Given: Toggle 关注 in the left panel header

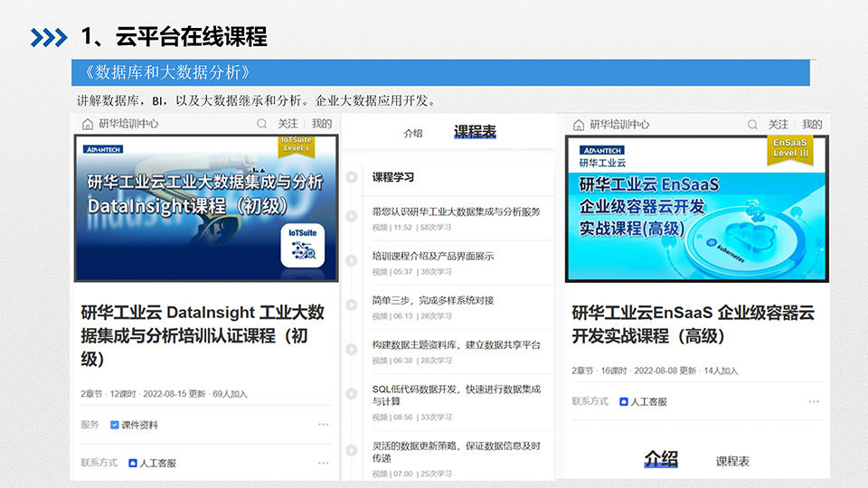Looking at the screenshot, I should point(288,125).
